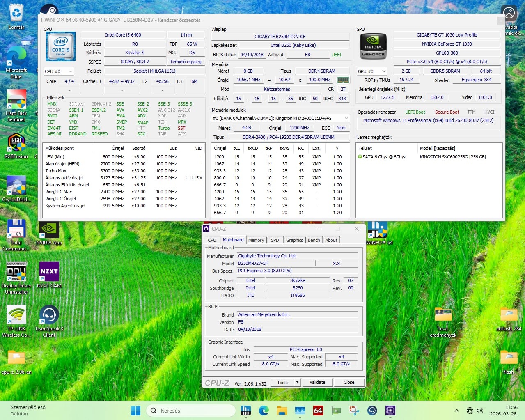
Task: Click the green memory module icon in HWiNFO
Action: click(x=343, y=80)
